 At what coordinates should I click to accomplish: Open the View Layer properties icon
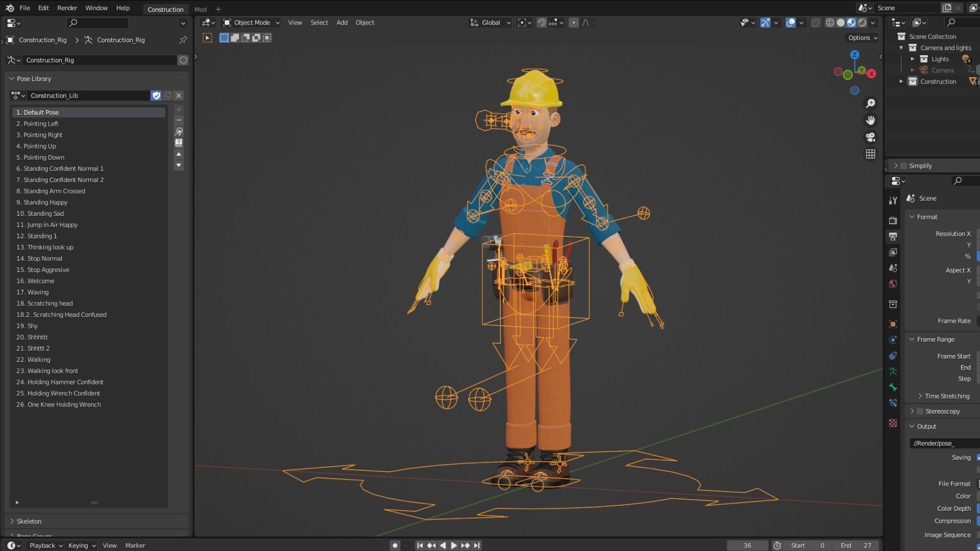coord(893,252)
